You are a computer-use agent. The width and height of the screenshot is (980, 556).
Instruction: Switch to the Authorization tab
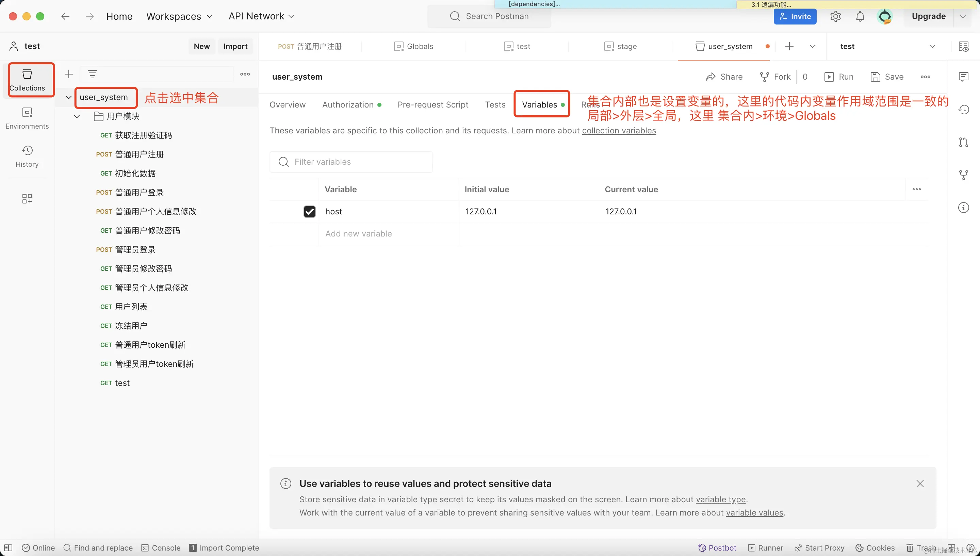[x=348, y=104]
